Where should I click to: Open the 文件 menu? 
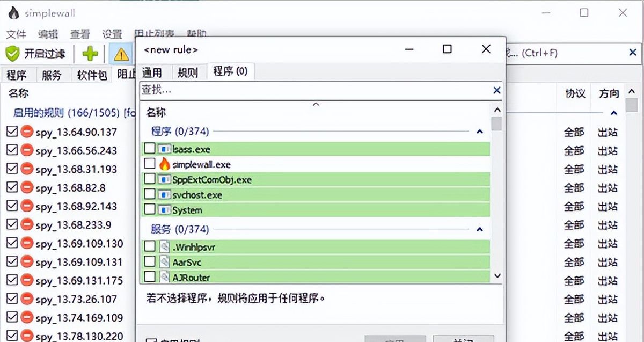tap(16, 34)
